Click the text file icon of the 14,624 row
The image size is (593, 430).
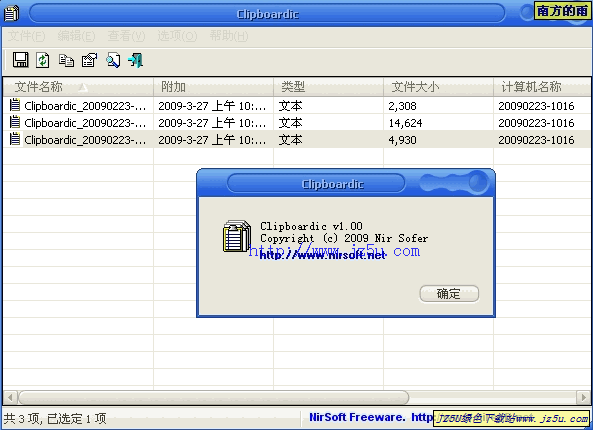(x=14, y=122)
